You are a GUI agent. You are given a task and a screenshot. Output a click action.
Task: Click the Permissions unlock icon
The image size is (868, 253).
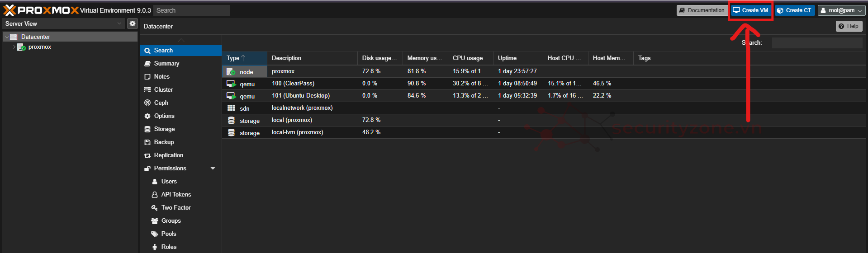[147, 169]
